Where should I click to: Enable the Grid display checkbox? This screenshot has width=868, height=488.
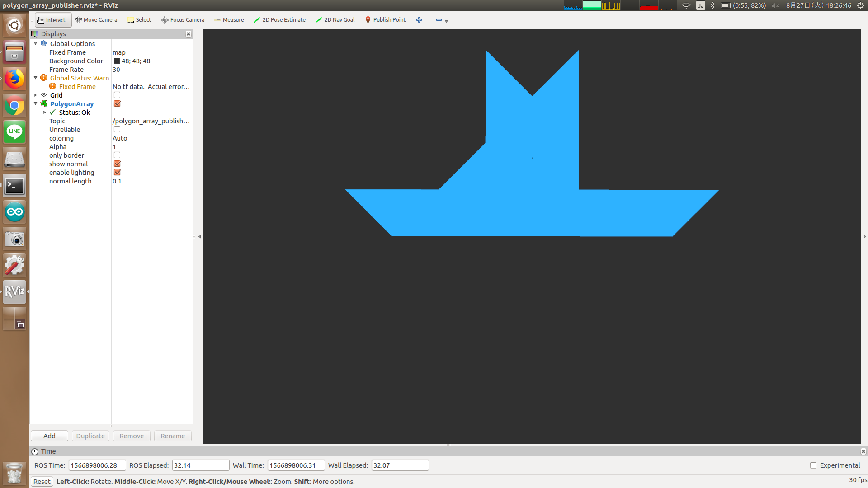pos(117,95)
